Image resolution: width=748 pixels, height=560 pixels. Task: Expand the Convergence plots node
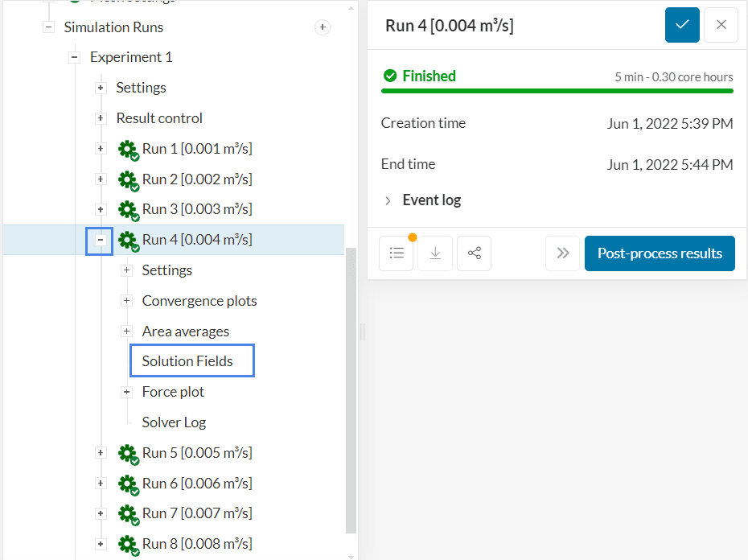(126, 301)
